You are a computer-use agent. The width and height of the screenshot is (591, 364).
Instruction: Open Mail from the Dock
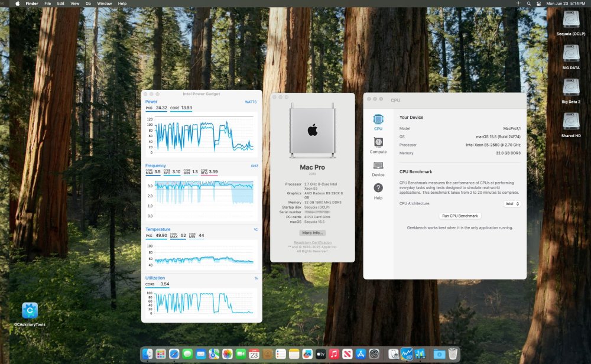click(201, 354)
